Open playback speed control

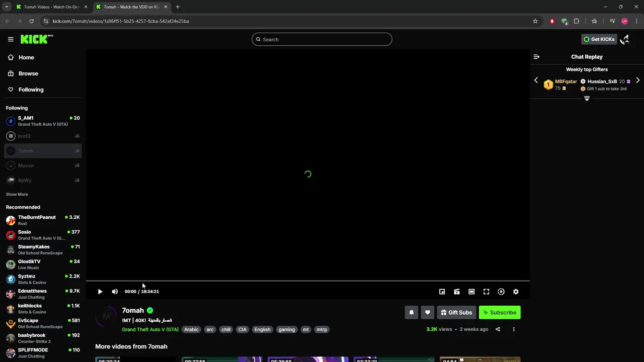tap(501, 292)
